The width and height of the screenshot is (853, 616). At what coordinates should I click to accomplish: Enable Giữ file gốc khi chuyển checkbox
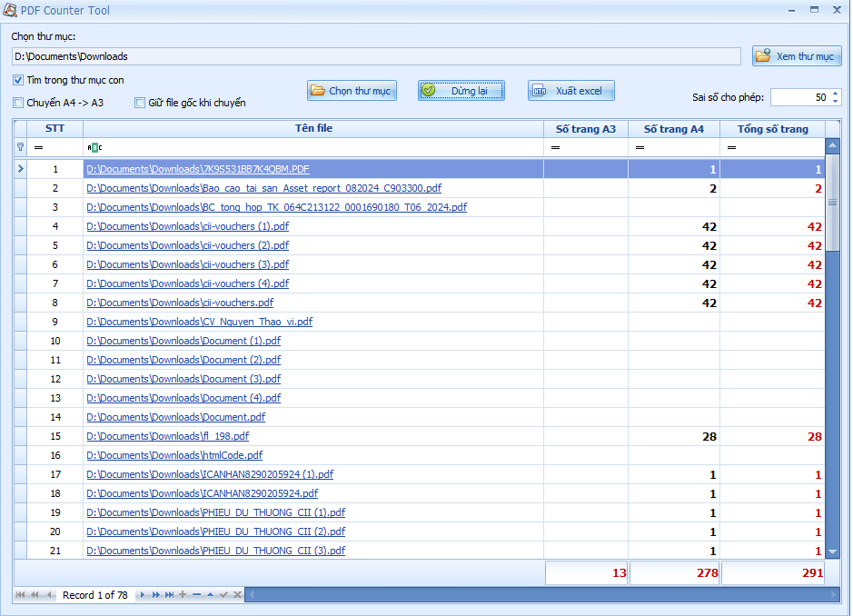[140, 103]
